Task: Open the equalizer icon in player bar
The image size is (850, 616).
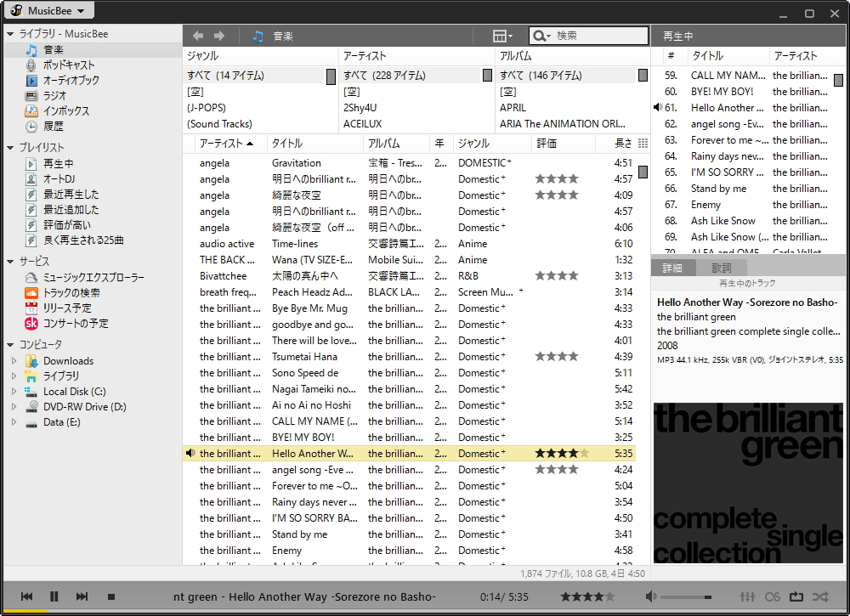Action: [747, 596]
